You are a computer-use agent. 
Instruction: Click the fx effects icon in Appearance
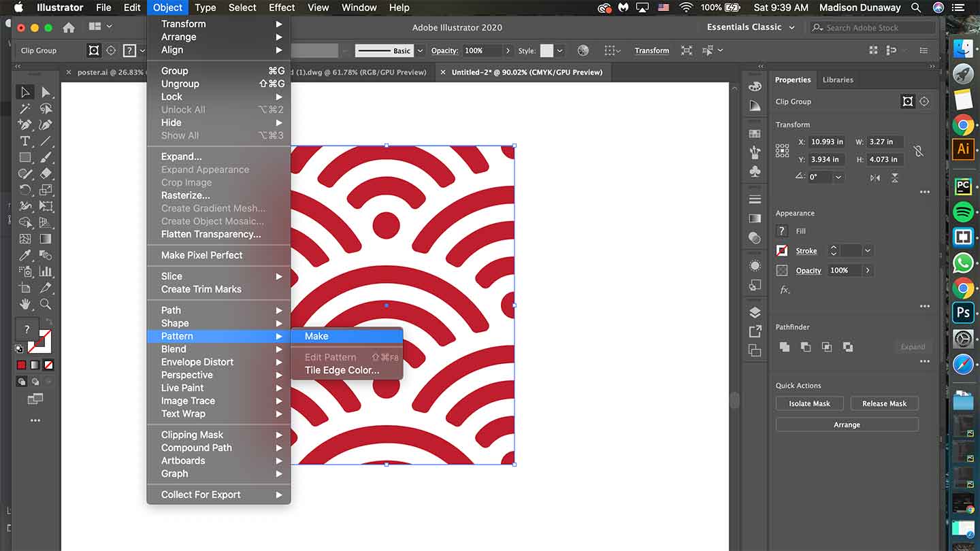point(785,290)
